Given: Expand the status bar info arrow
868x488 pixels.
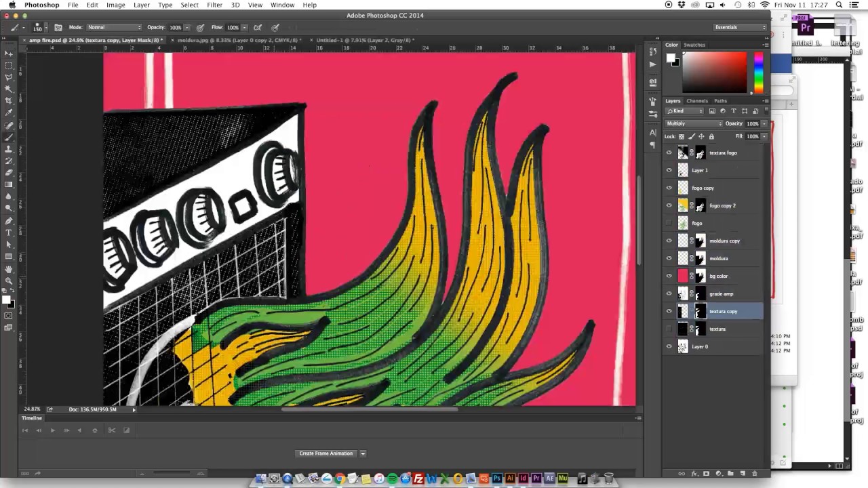Looking at the screenshot, I should coord(134,409).
